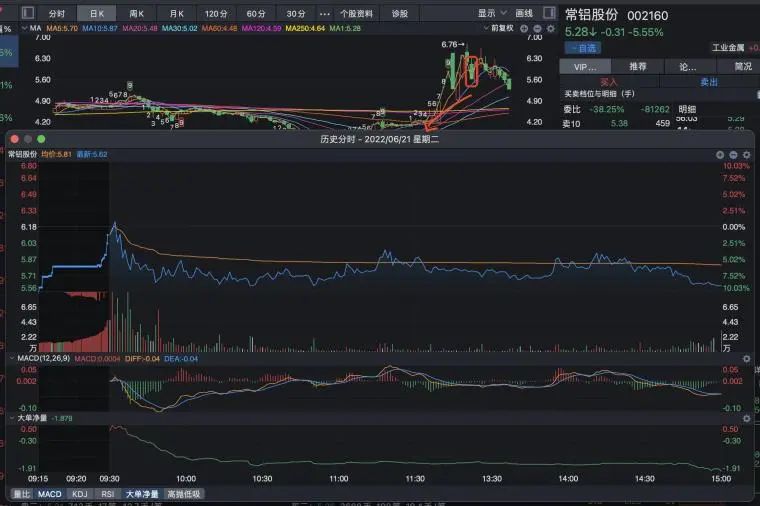Select the 120分 period tab
This screenshot has height=506, width=760.
(216, 14)
